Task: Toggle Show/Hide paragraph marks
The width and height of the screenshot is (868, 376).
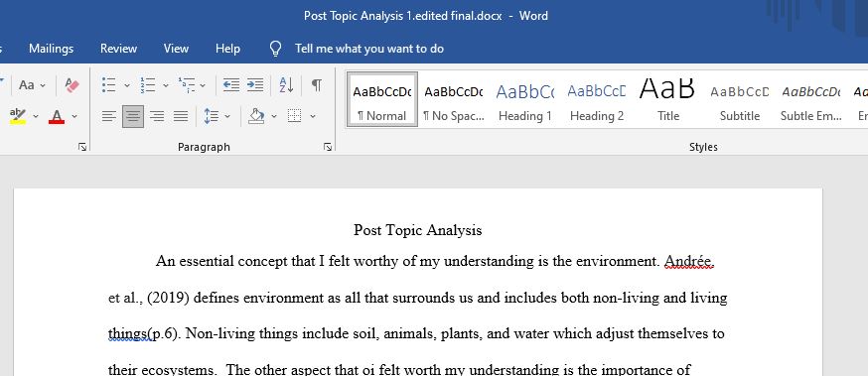Action: point(316,85)
